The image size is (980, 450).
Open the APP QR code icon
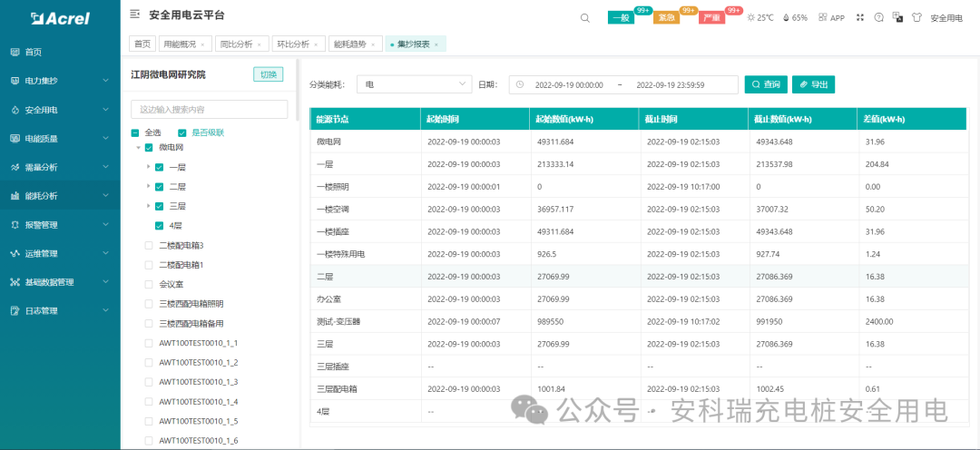pyautogui.click(x=822, y=17)
